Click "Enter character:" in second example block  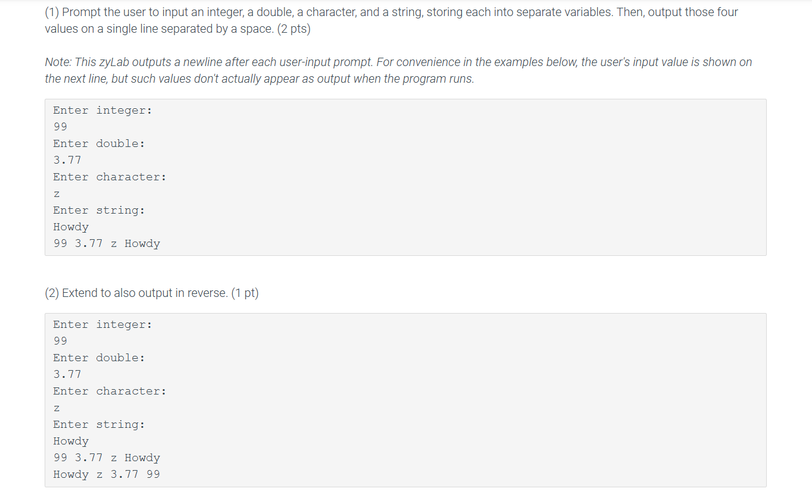coord(110,391)
